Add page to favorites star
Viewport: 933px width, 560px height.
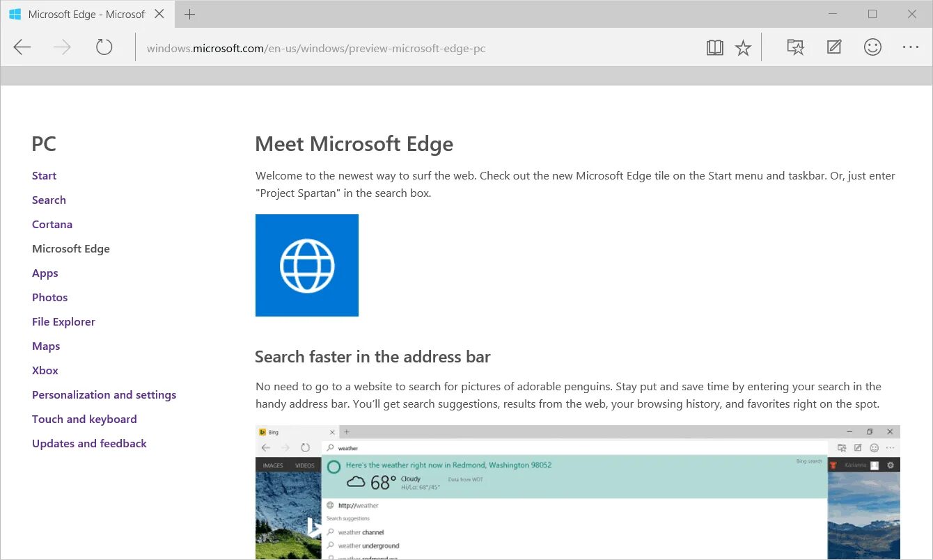tap(744, 47)
